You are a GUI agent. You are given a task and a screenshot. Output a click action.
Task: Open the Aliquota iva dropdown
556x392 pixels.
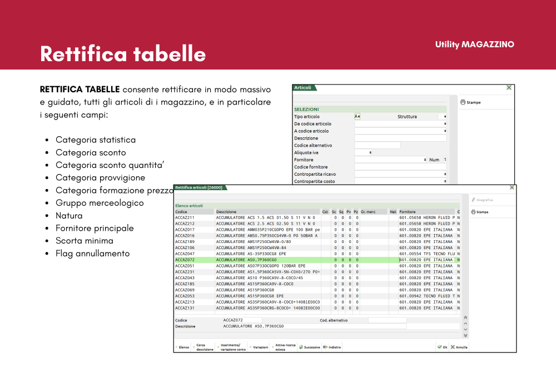point(370,152)
